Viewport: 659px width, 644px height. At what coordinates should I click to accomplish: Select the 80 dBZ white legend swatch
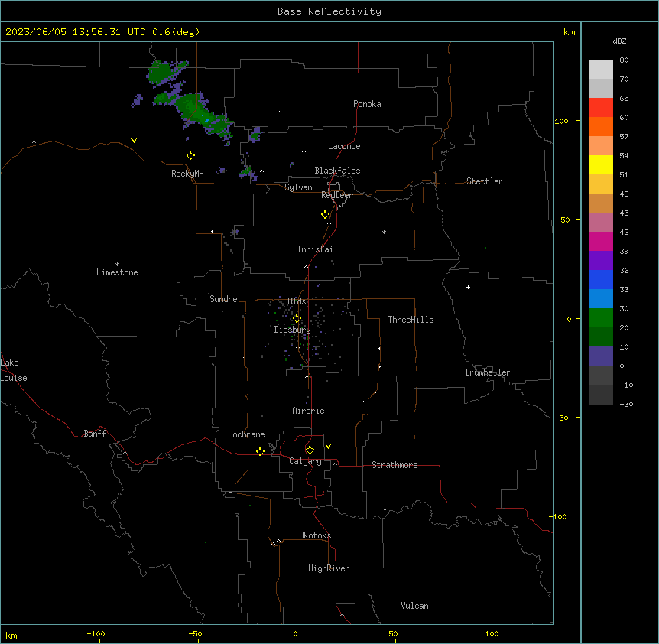click(x=601, y=70)
